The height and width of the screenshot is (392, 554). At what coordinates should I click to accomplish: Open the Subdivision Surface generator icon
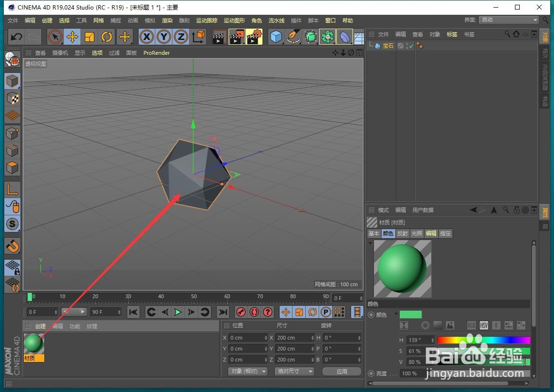[311, 37]
